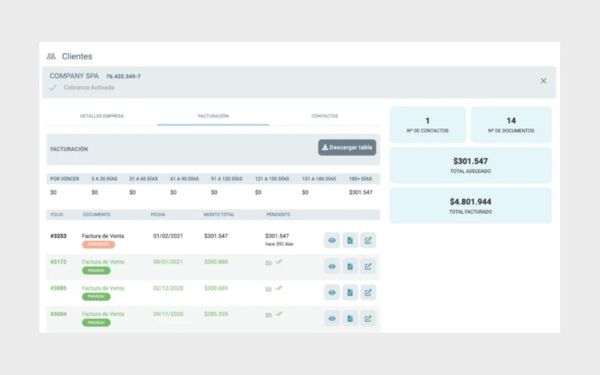
Task: View the 02/12/2020 invoice via its eye icon
Action: pyautogui.click(x=332, y=292)
